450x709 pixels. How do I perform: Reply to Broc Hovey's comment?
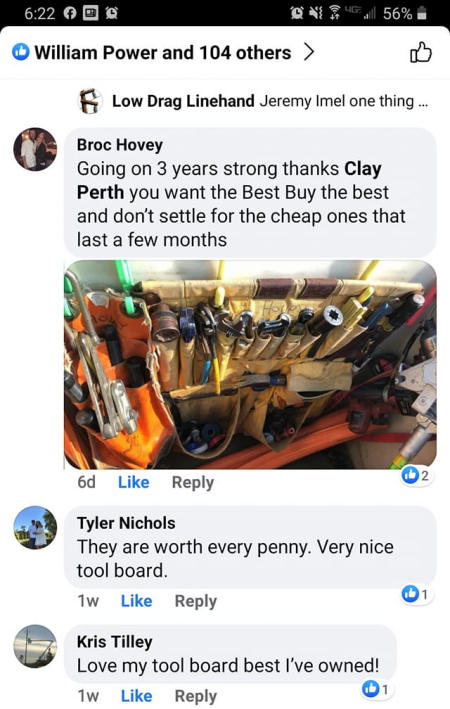pyautogui.click(x=193, y=482)
